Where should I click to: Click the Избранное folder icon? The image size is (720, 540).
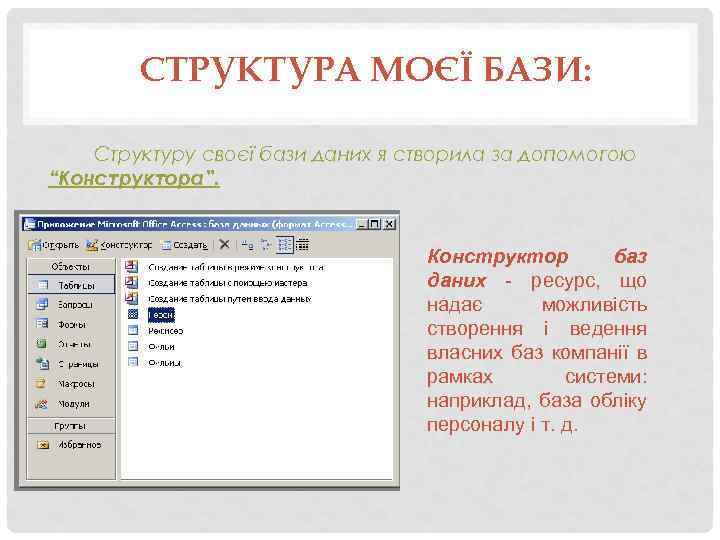point(43,444)
